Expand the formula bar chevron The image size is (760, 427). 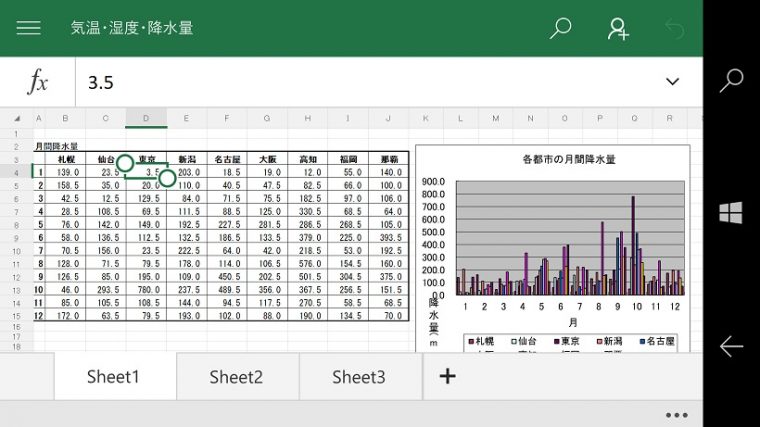tap(672, 81)
